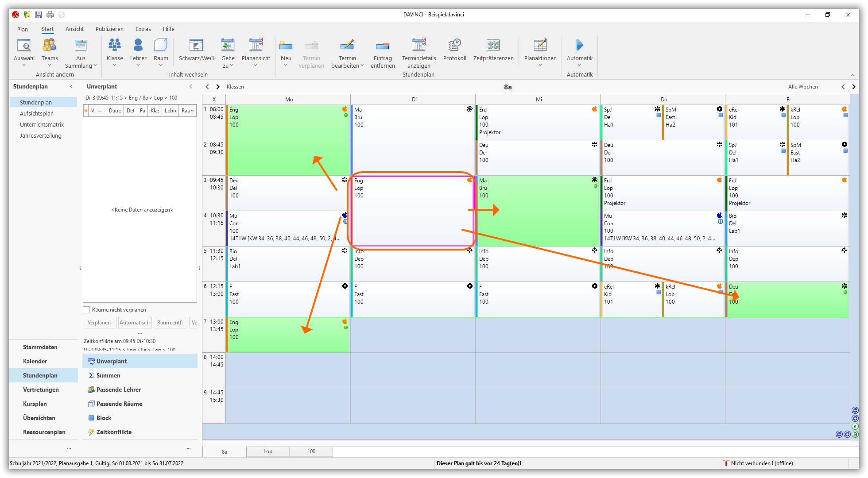
Task: Open the Publizieren ribbon tab
Action: click(x=109, y=29)
